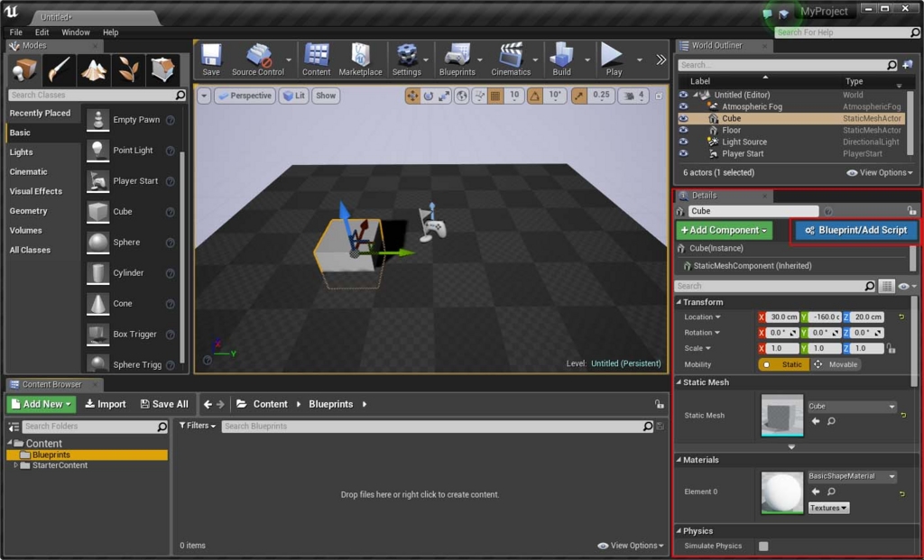Click Add New in Content Browser
The image size is (924, 560).
click(x=42, y=404)
